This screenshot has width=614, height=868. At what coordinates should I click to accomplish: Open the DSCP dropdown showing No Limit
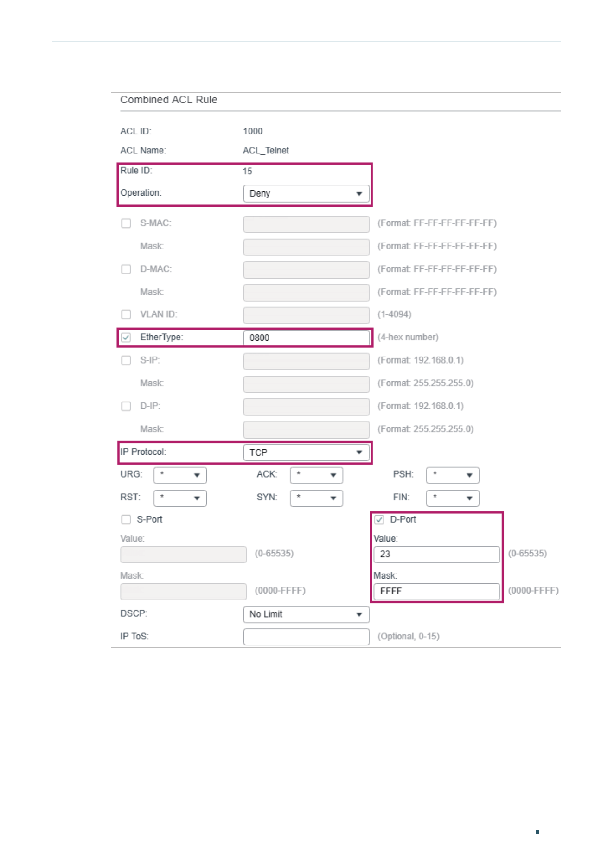[x=306, y=614]
